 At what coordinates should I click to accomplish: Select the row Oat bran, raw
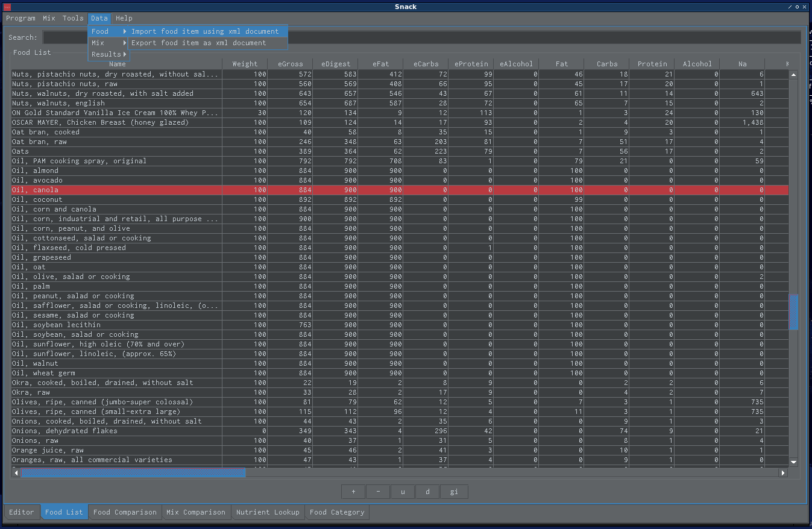pos(400,142)
